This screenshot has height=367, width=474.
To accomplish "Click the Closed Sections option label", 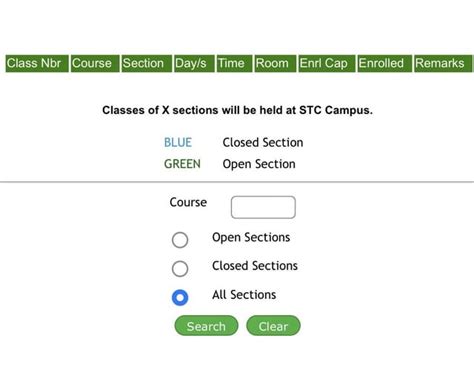I will click(255, 266).
